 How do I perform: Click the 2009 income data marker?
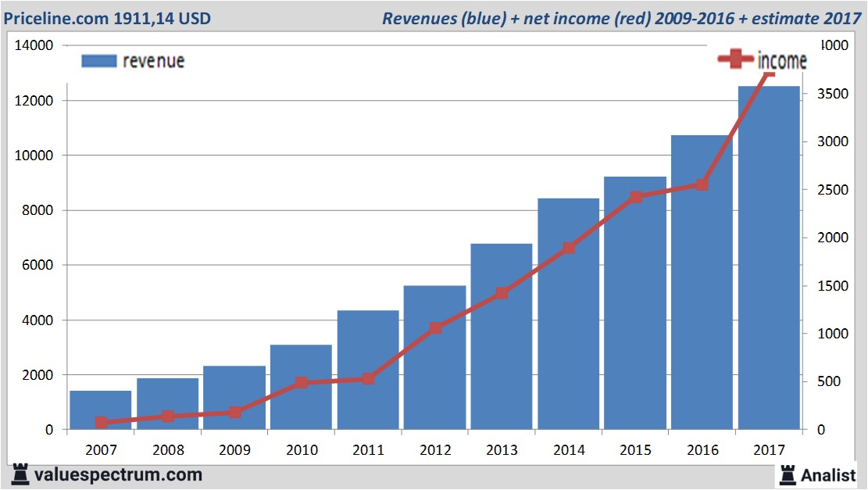234,413
